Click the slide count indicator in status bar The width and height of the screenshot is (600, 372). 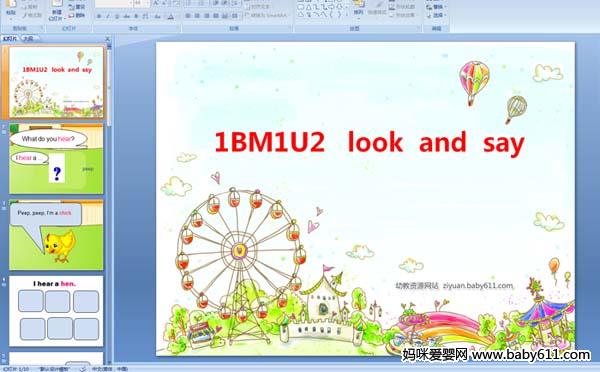tap(16, 369)
